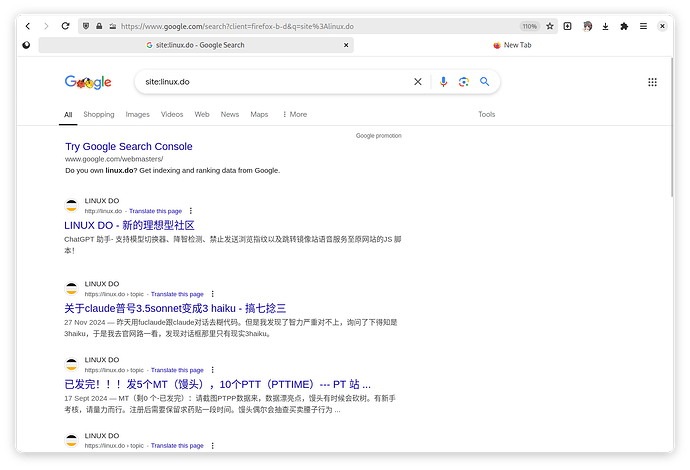This screenshot has height=470, width=690.
Task: Open the avatar extension icon in toolbar
Action: click(x=587, y=26)
